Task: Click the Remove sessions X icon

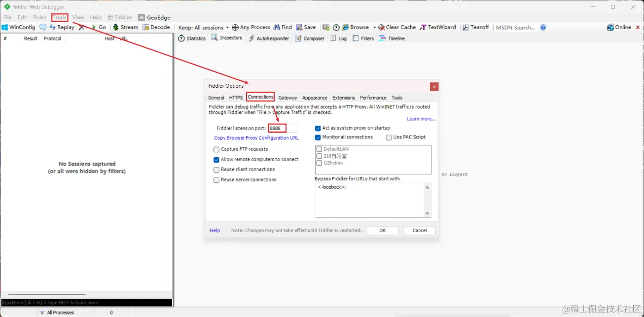Action: point(81,28)
